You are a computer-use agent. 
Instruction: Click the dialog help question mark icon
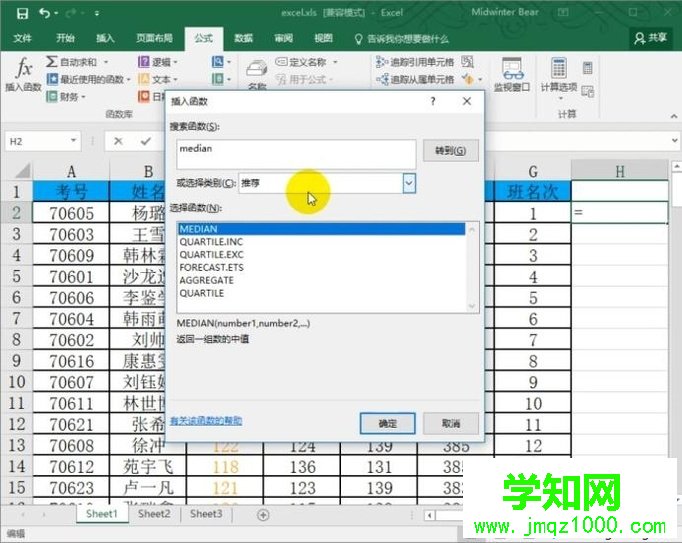click(x=433, y=101)
